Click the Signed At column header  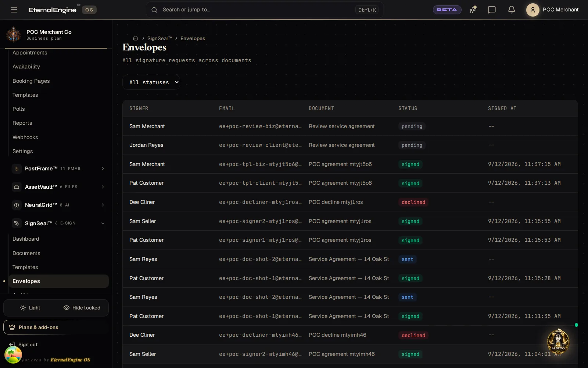pos(502,109)
